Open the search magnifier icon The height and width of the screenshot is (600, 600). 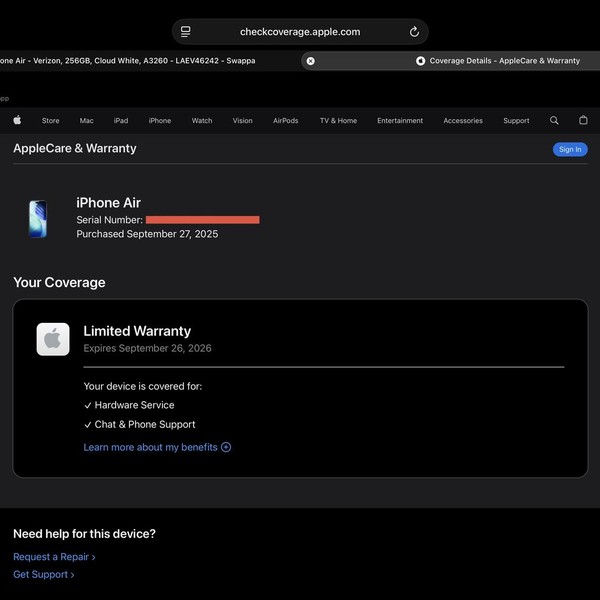tap(554, 121)
